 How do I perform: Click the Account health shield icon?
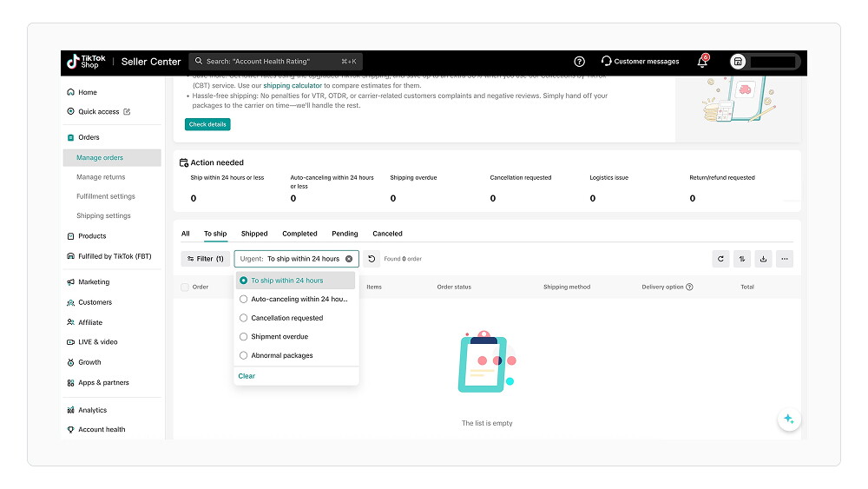click(x=70, y=429)
